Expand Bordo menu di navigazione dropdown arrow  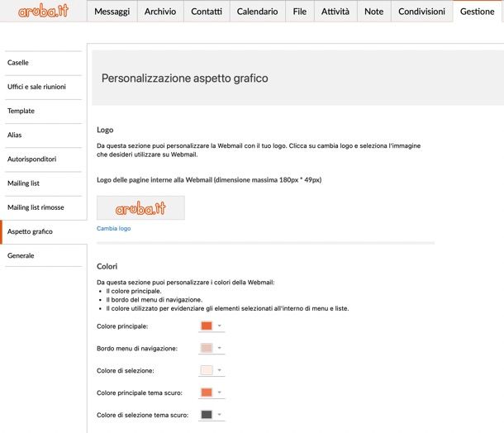point(220,348)
